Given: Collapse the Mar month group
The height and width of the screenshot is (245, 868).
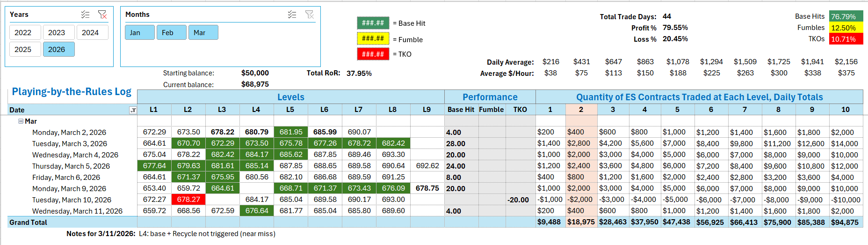Looking at the screenshot, I should pyautogui.click(x=21, y=121).
